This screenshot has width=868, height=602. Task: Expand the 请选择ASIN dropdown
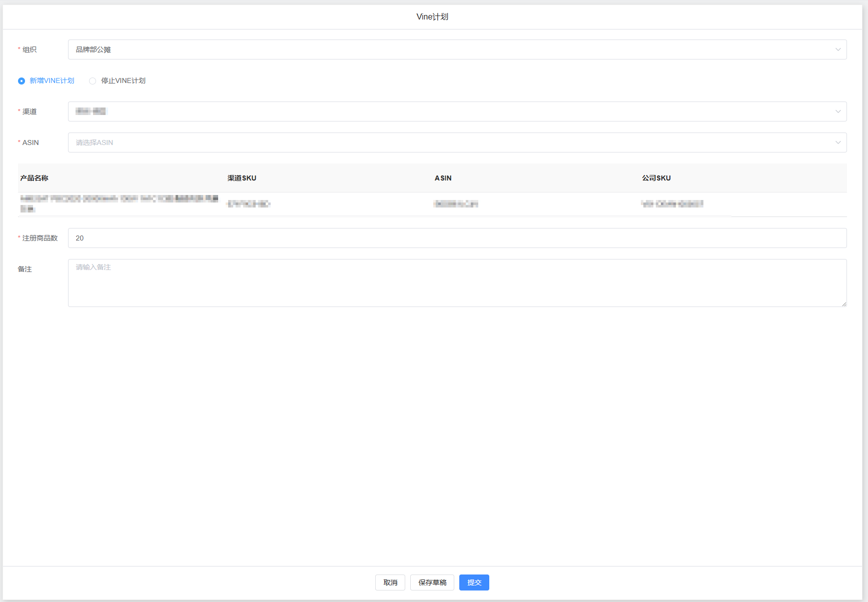(450, 142)
